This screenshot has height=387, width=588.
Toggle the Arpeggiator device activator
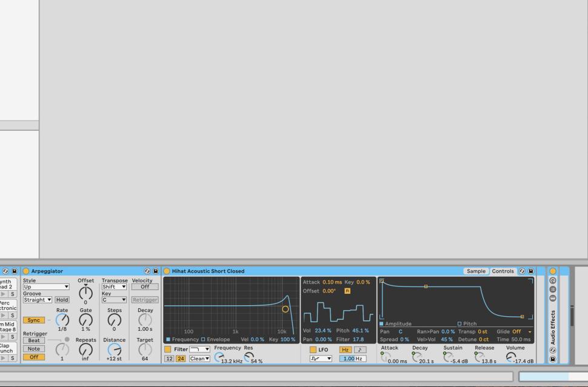click(26, 271)
